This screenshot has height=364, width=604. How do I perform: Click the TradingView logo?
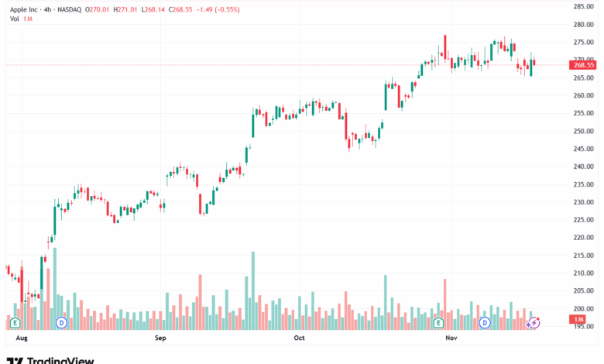click(50, 361)
